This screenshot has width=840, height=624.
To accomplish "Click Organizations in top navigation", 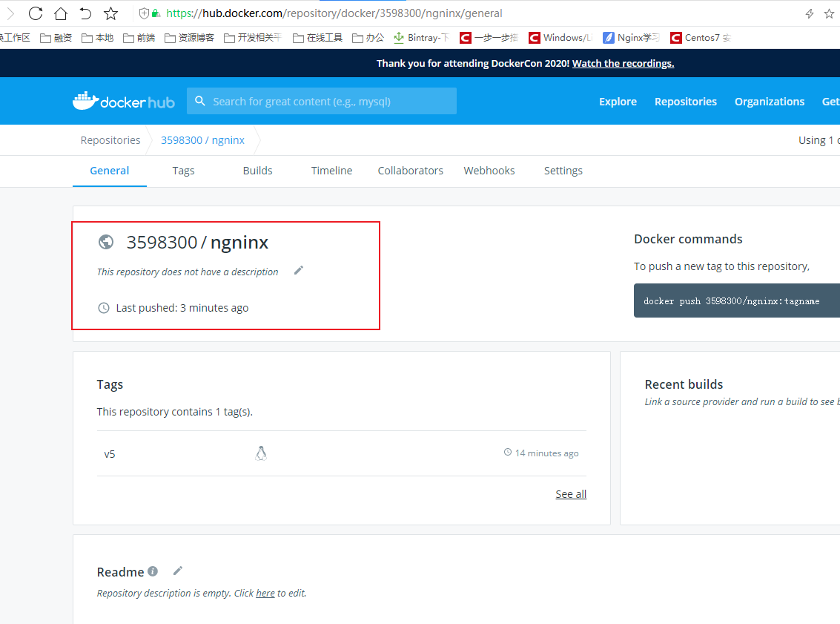I will [770, 102].
